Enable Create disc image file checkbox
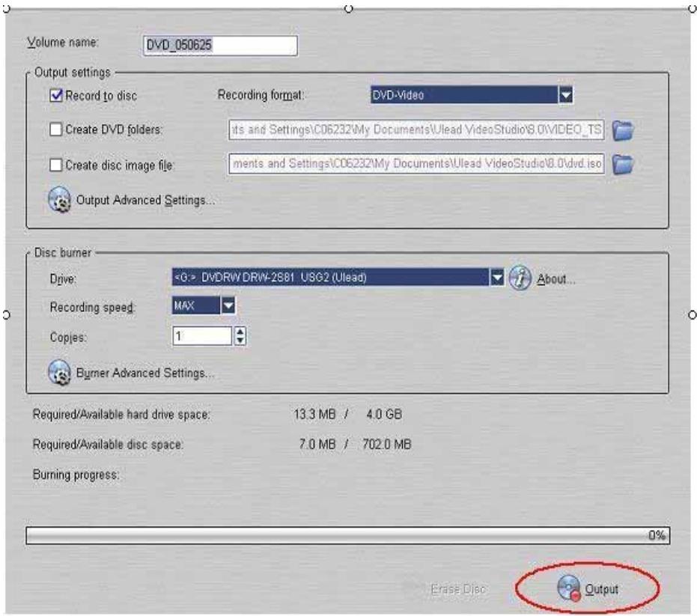The width and height of the screenshot is (697, 616). pyautogui.click(x=55, y=165)
